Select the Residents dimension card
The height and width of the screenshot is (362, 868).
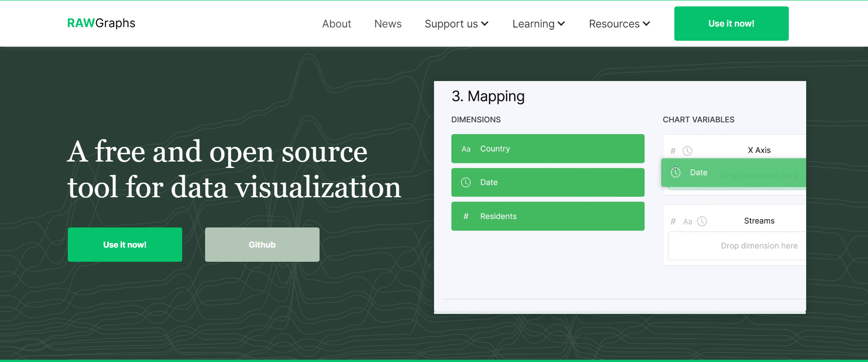548,216
